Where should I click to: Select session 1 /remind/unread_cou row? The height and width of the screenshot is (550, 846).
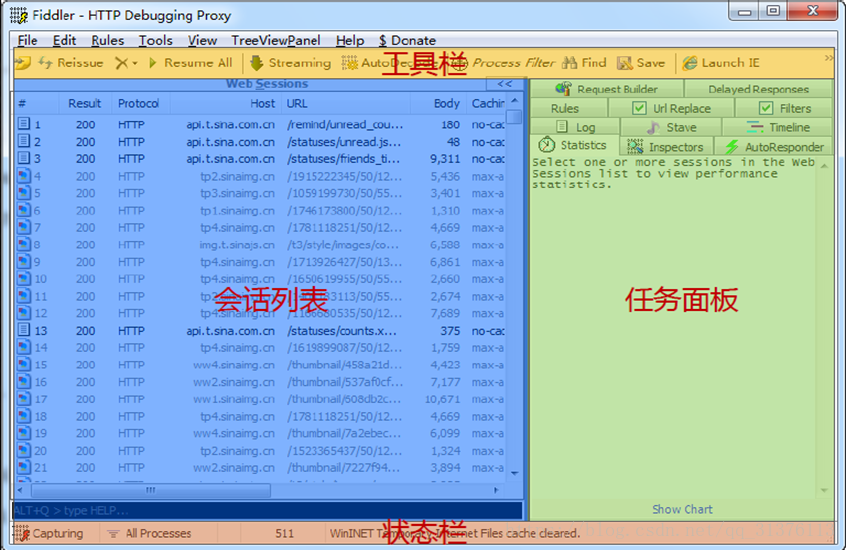pyautogui.click(x=261, y=124)
